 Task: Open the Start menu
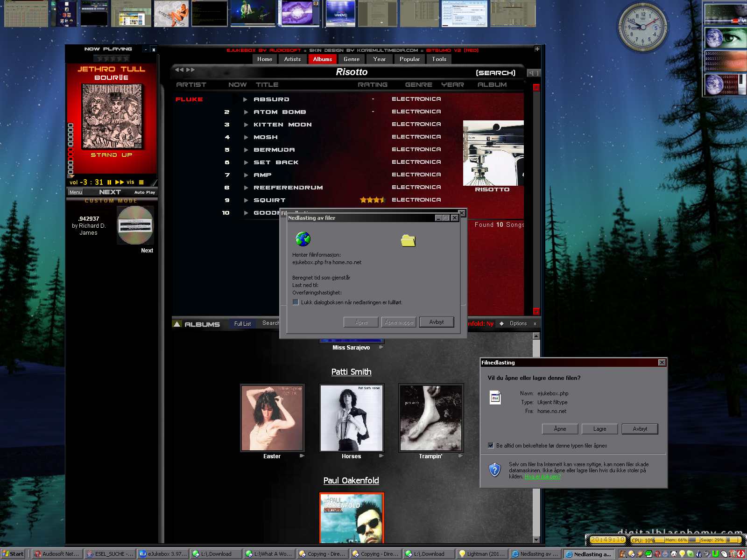click(x=14, y=554)
